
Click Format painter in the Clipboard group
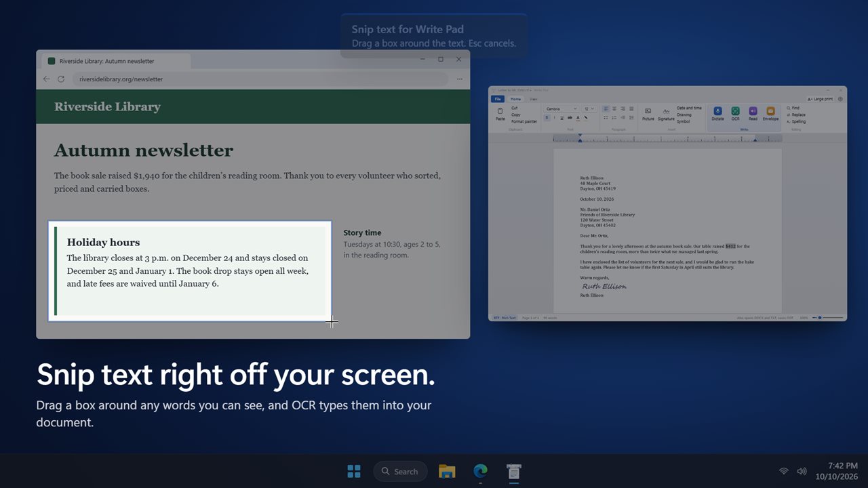[524, 121]
